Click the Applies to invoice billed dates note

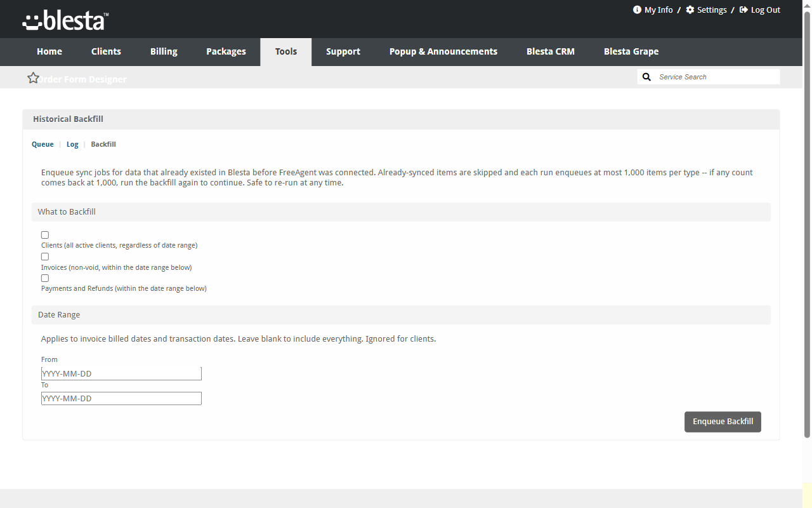[x=239, y=339]
